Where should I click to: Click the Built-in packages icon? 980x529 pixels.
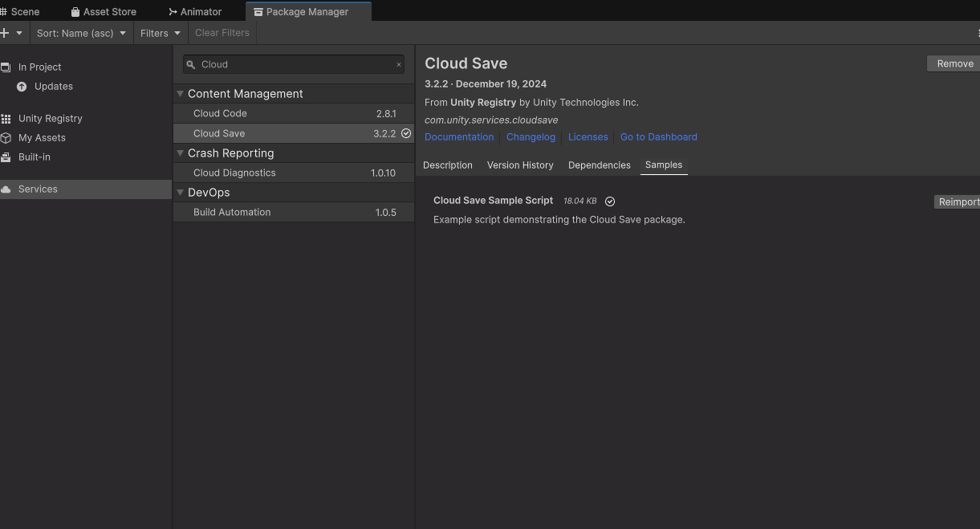point(6,157)
